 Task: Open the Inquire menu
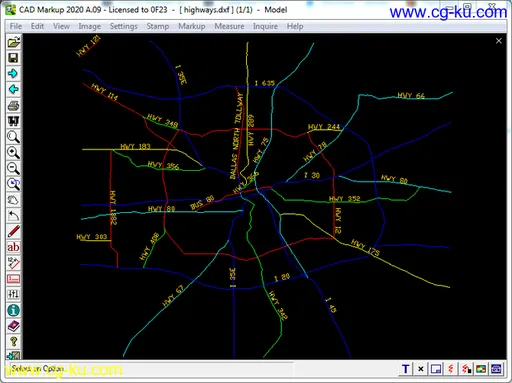click(x=265, y=26)
